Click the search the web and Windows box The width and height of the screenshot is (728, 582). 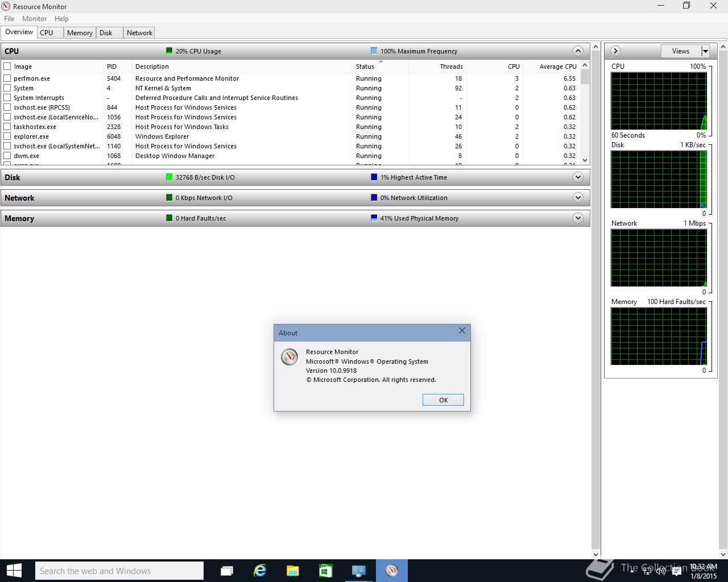click(119, 571)
